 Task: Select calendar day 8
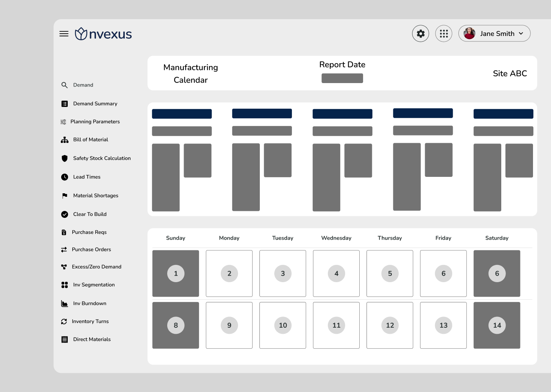[x=176, y=325]
